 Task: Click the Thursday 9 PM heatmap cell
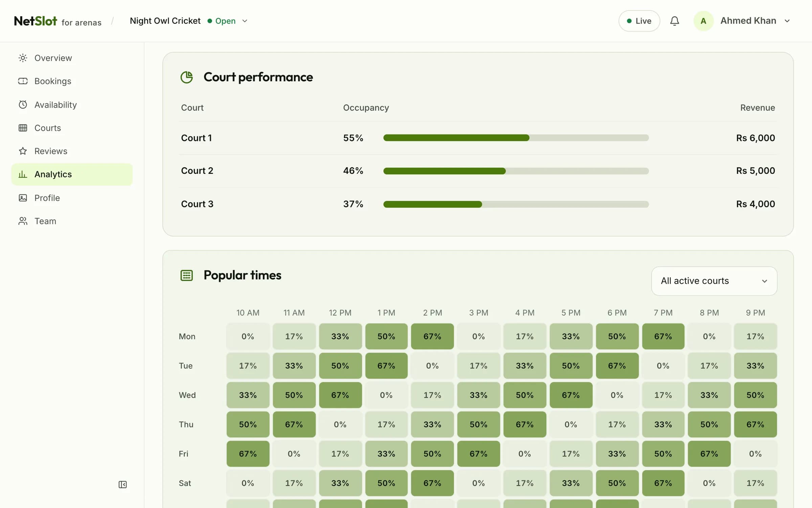pos(755,424)
